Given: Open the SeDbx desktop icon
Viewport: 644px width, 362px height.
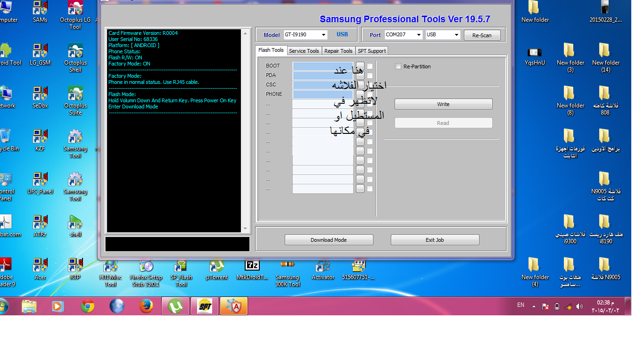Looking at the screenshot, I should pos(40,97).
